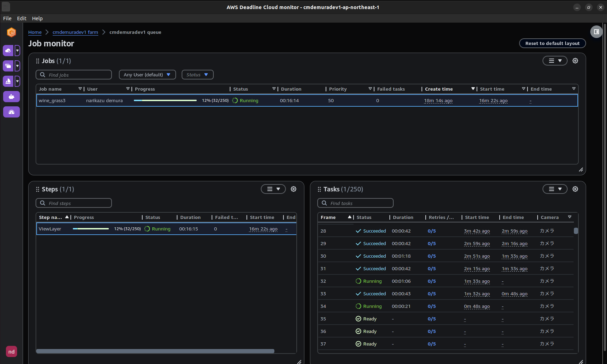Click the Tasks panel resize corner handle
Image resolution: width=607 pixels, height=364 pixels.
[x=581, y=362]
